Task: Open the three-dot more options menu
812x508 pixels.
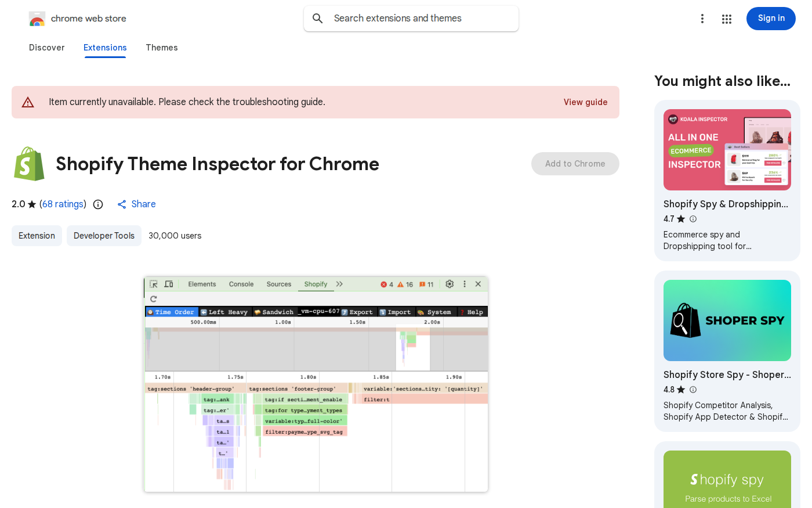Action: click(702, 19)
